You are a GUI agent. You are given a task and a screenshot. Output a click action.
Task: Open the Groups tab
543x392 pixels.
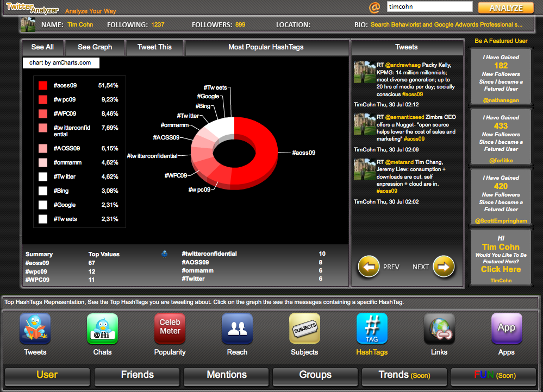(315, 375)
